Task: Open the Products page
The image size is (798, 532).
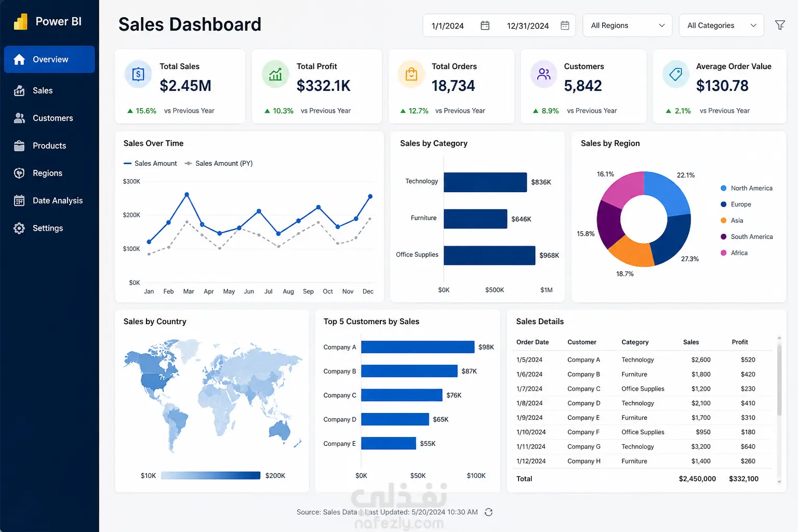Action: coord(49,146)
